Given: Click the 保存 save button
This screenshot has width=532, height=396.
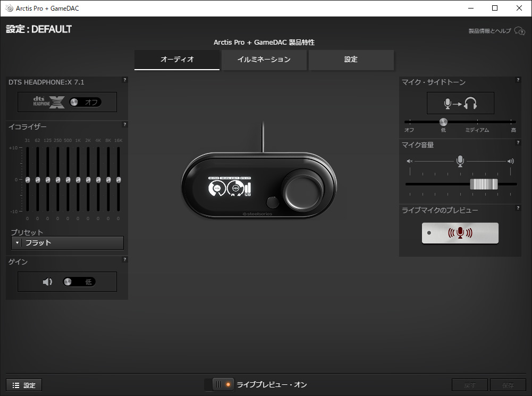Looking at the screenshot, I should [x=508, y=385].
